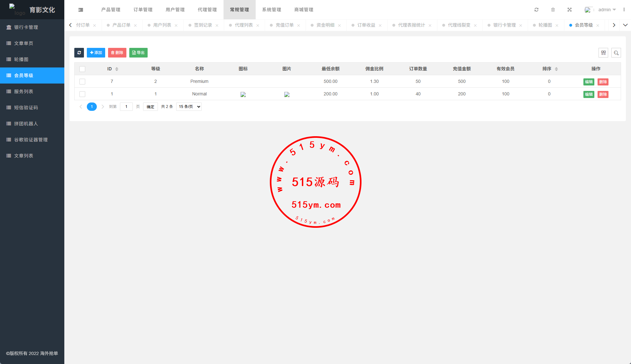Screen dimensions: 631x364
Task: Click the blue 添加 button
Action: [x=96, y=53]
